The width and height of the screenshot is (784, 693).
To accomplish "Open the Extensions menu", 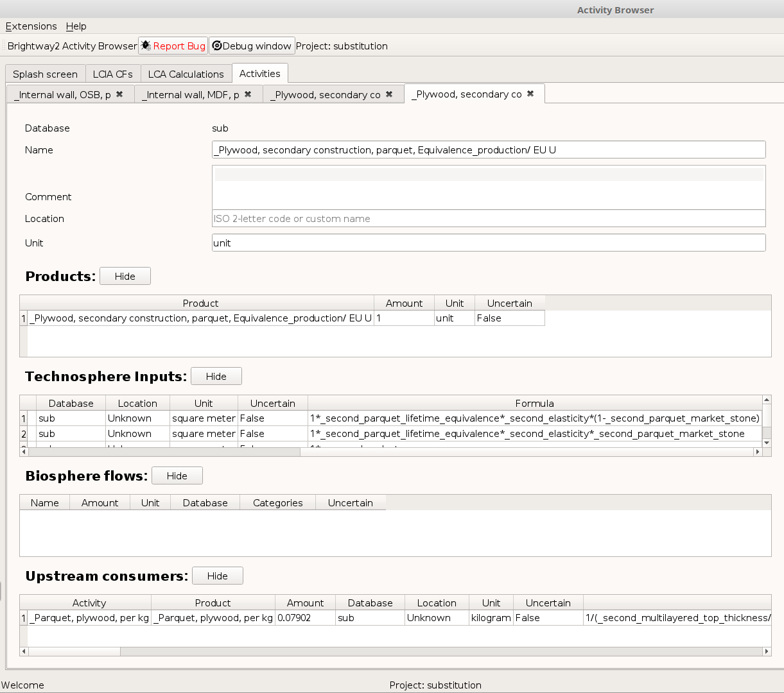I will [31, 26].
